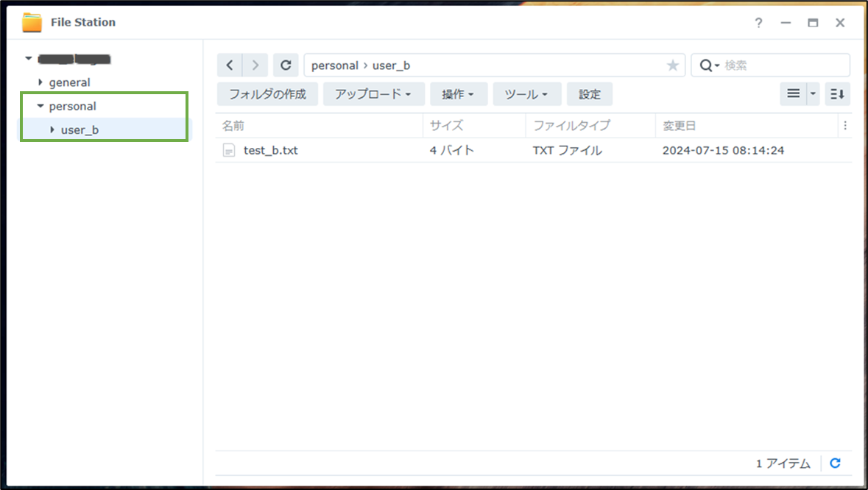Maximize the File Station window
868x490 pixels.
click(813, 23)
